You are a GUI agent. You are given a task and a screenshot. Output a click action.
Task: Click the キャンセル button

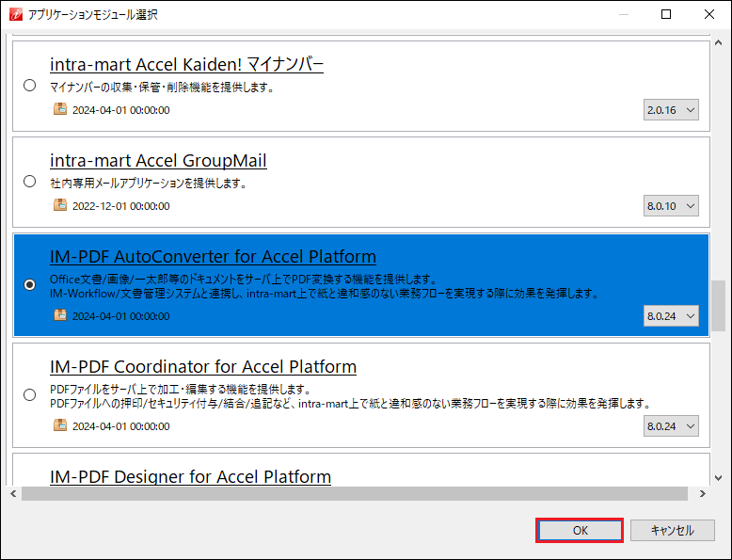pyautogui.click(x=672, y=531)
